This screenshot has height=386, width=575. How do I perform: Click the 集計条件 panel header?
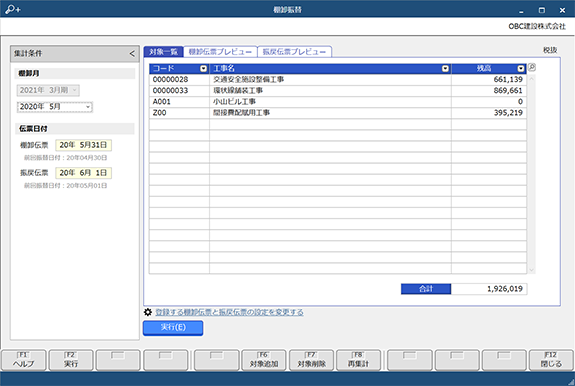coord(75,54)
